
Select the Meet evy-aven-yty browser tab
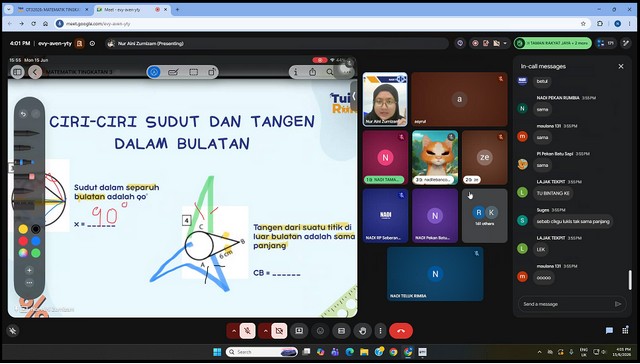click(x=129, y=9)
